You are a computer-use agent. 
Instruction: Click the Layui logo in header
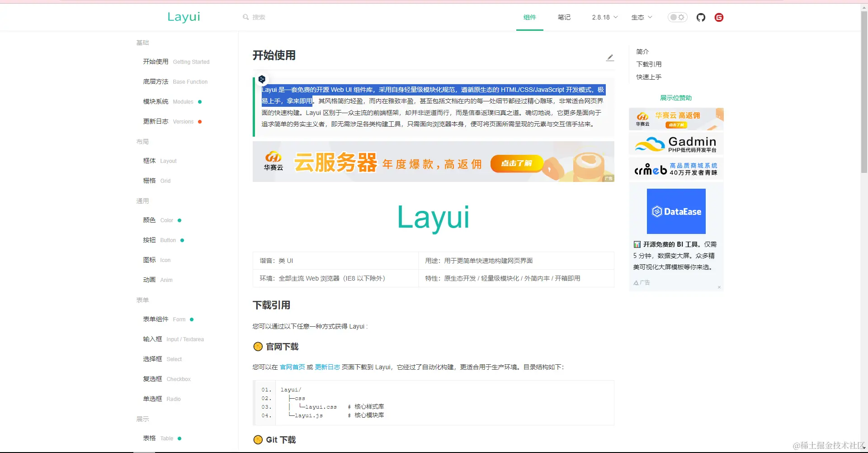[x=184, y=17]
